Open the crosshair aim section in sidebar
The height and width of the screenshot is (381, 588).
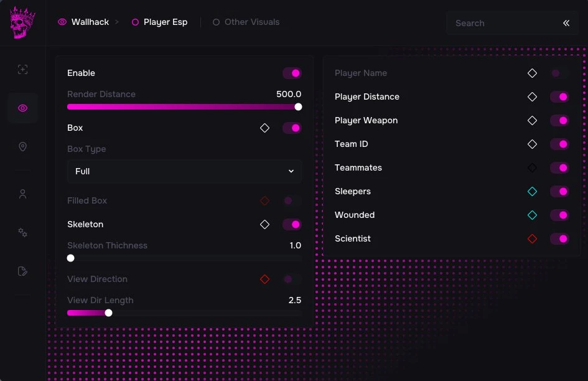pyautogui.click(x=22, y=70)
